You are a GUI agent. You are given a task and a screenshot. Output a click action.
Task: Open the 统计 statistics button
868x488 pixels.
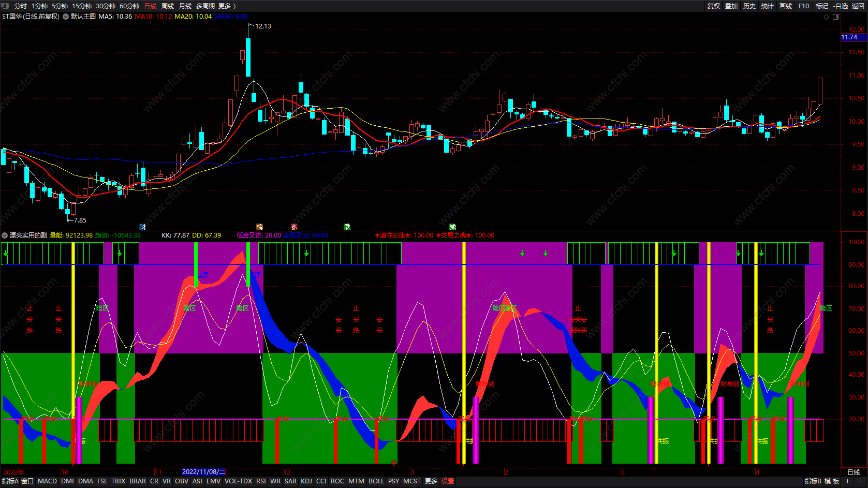click(768, 6)
